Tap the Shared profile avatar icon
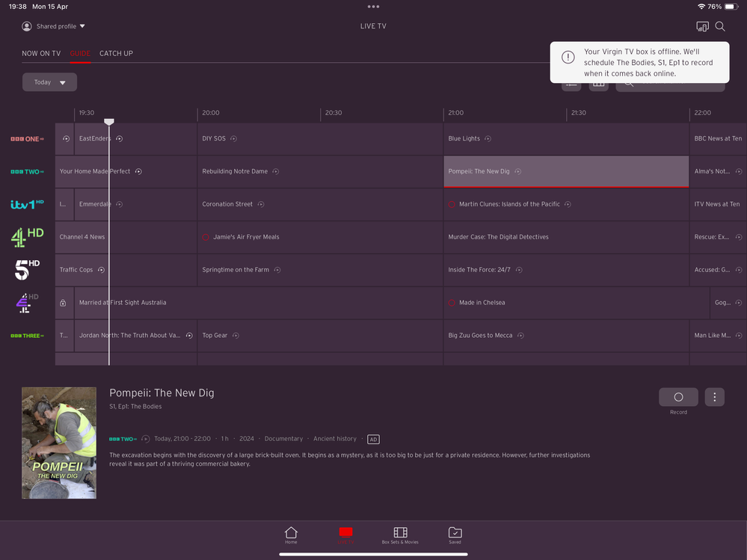 [x=27, y=26]
